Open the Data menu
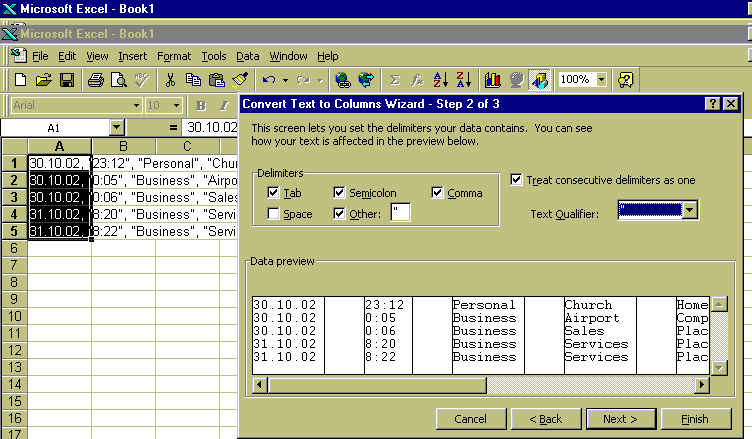This screenshot has width=752, height=439. pyautogui.click(x=247, y=56)
